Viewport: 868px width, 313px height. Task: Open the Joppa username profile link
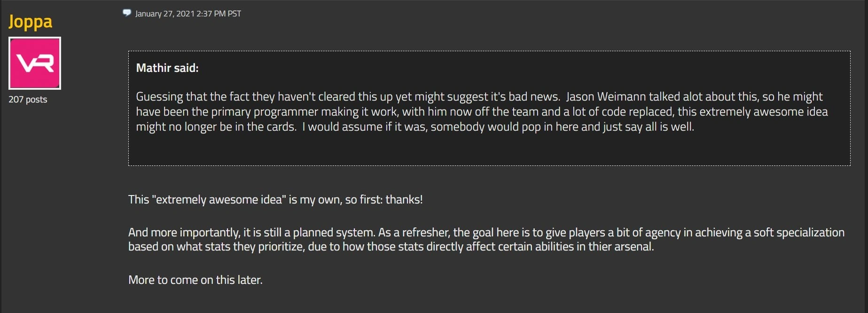tap(30, 22)
